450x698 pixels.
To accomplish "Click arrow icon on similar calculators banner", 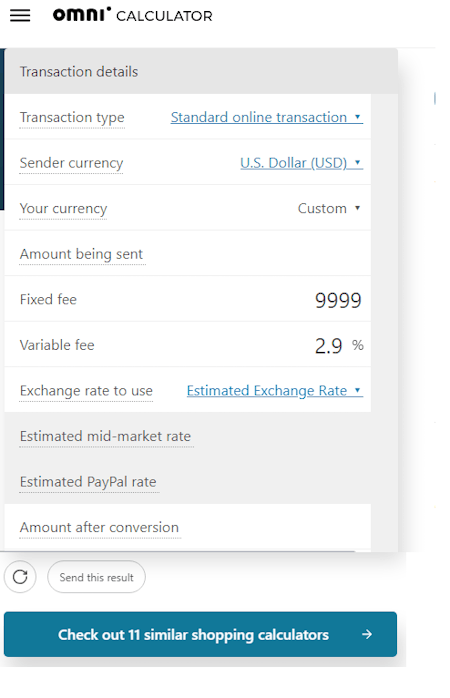I will [x=367, y=634].
